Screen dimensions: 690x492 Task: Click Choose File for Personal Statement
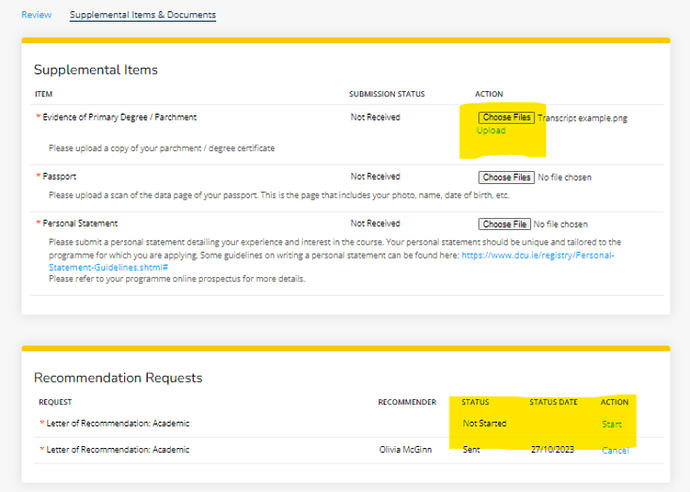point(504,224)
